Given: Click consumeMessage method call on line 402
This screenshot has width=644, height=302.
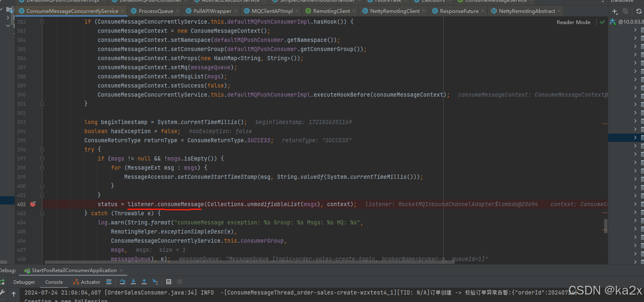Looking at the screenshot, I should click(x=181, y=204).
